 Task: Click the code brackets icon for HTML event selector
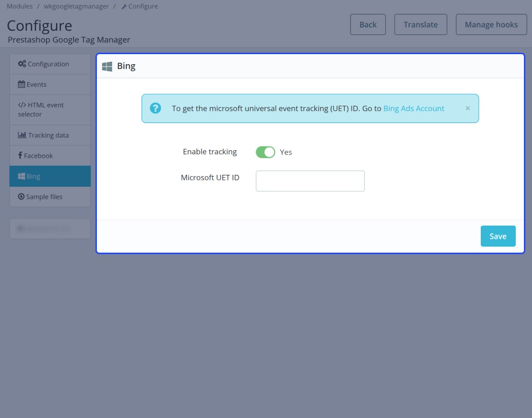tap(22, 105)
